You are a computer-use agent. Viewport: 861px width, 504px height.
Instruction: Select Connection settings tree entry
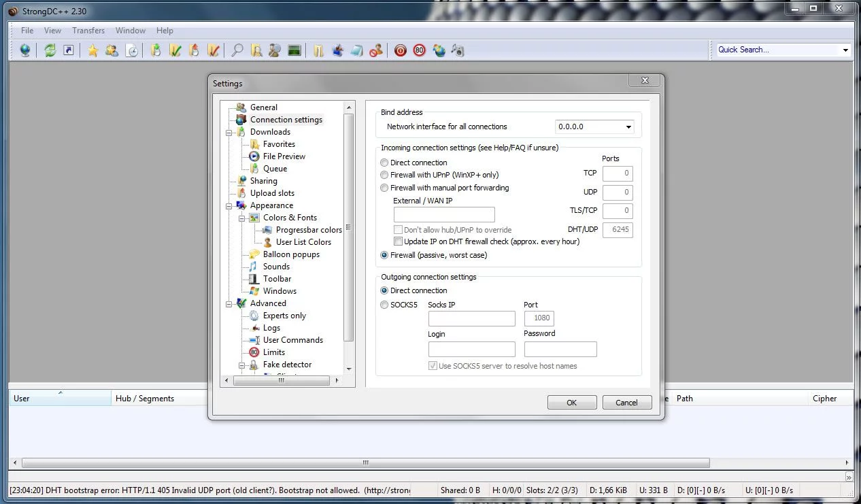[286, 120]
